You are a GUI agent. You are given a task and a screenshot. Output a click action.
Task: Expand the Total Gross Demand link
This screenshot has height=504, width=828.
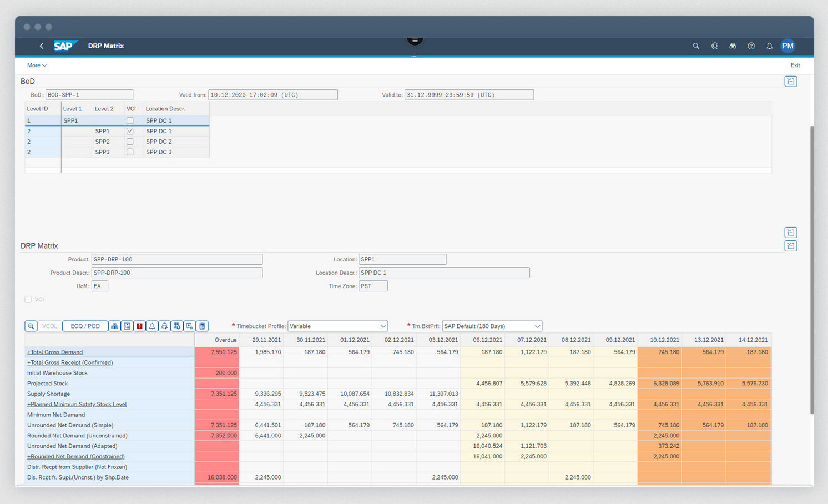(55, 352)
